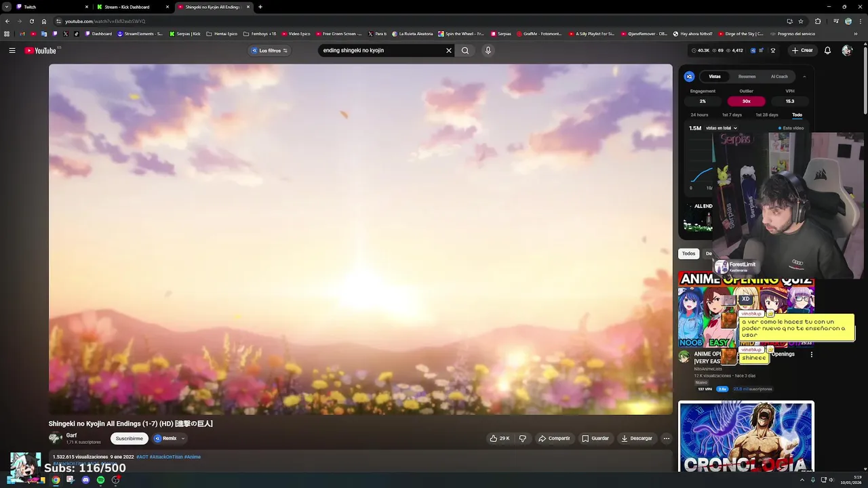Open a new browser tab
The height and width of the screenshot is (488, 868).
[x=260, y=7]
